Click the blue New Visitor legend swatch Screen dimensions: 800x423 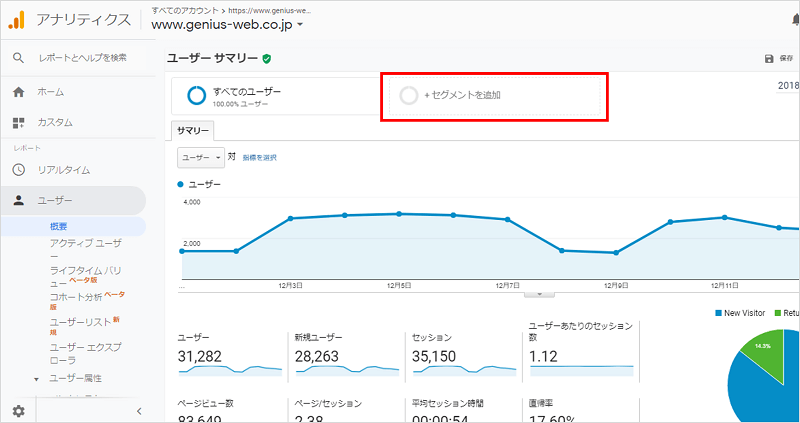tap(718, 313)
